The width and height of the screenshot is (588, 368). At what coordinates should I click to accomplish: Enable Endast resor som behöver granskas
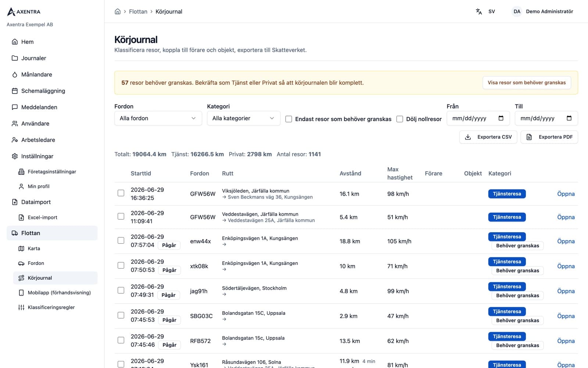point(289,119)
